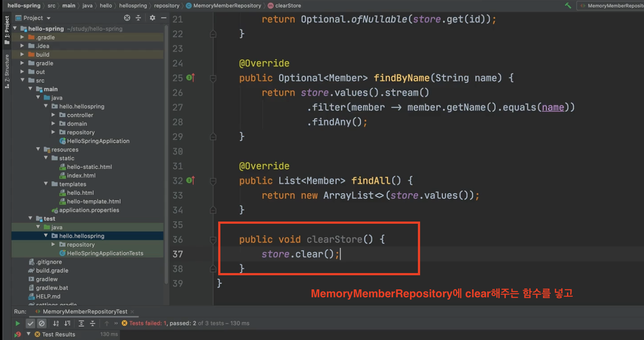Expand all test results
Screen dimensions: 644x340
(x=81, y=323)
